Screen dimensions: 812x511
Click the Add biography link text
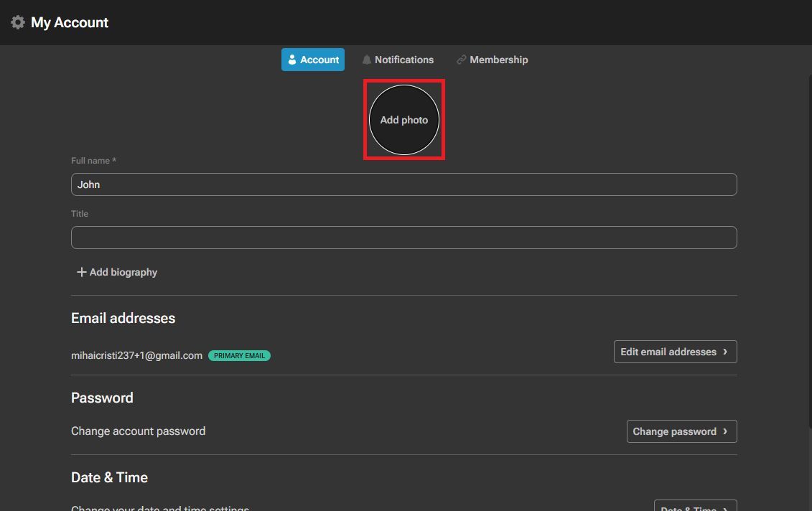[x=123, y=272]
